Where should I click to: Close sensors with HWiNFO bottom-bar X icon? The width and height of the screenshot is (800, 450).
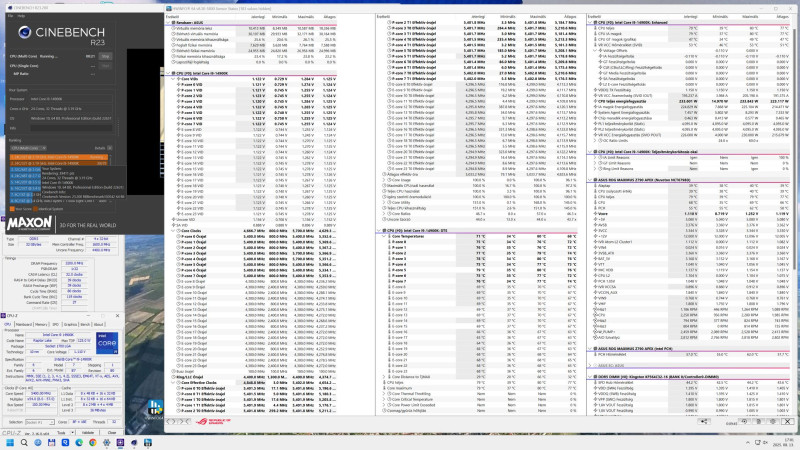point(787,421)
